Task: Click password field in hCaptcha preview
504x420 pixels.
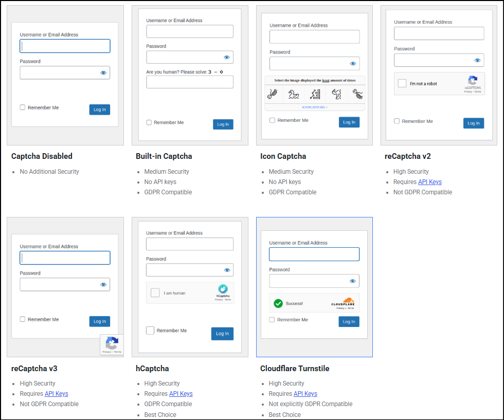Action: [x=190, y=270]
